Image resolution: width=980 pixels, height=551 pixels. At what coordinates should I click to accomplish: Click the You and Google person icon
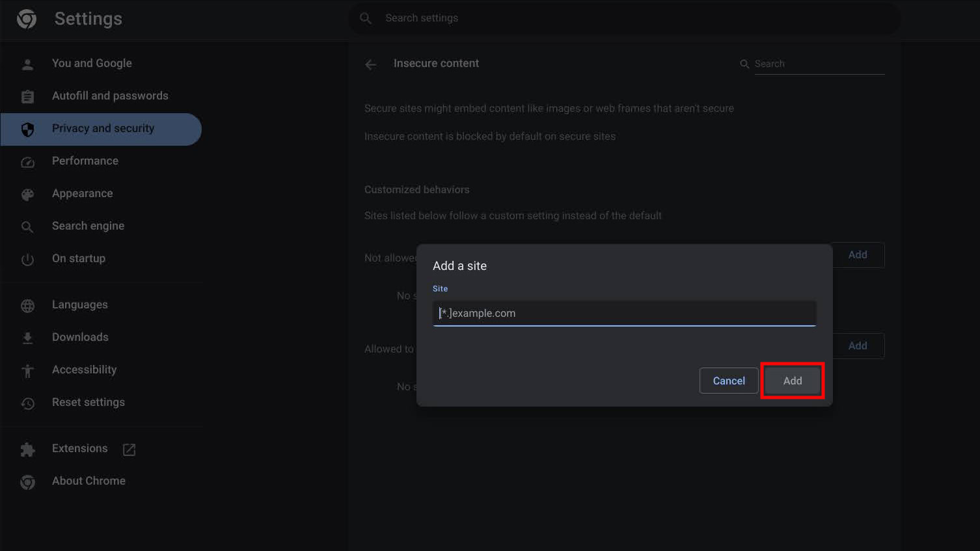coord(27,64)
